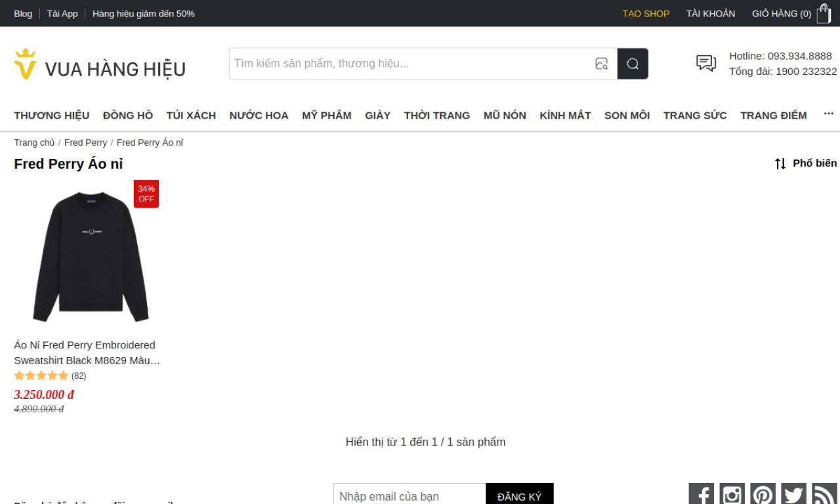Open the TÀI KHOẢN link

tap(711, 14)
